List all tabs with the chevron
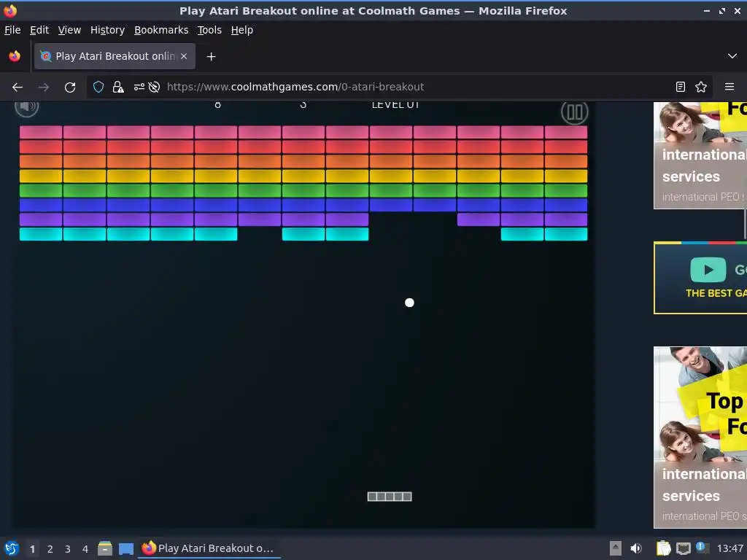The width and height of the screenshot is (747, 560). [732, 56]
